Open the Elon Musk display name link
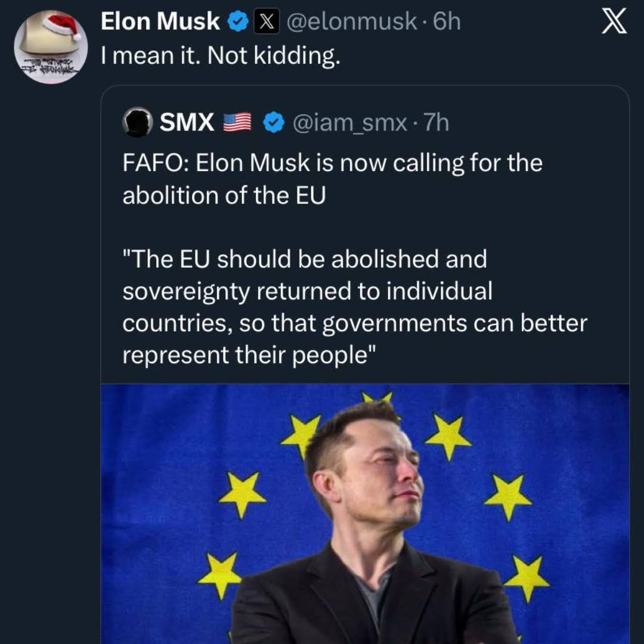 160,22
